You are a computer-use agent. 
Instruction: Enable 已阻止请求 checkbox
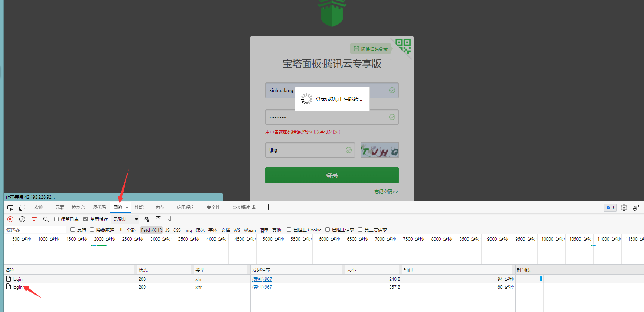click(x=328, y=230)
